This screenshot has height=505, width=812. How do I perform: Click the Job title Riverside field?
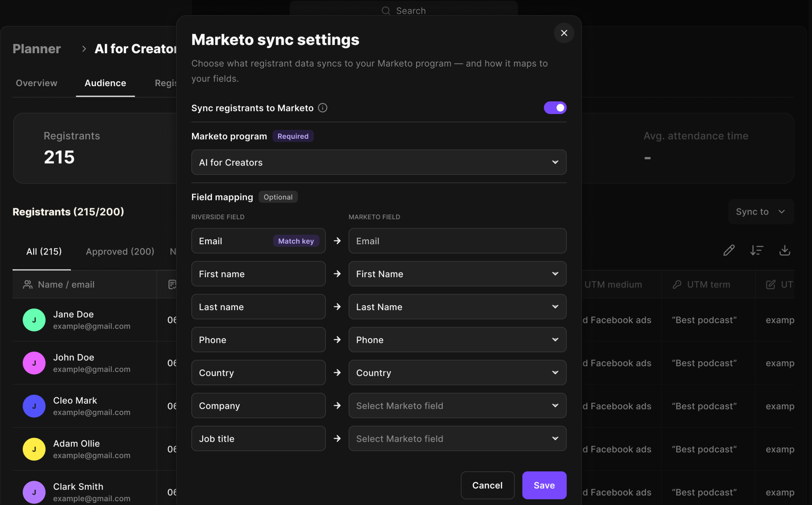[258, 439]
